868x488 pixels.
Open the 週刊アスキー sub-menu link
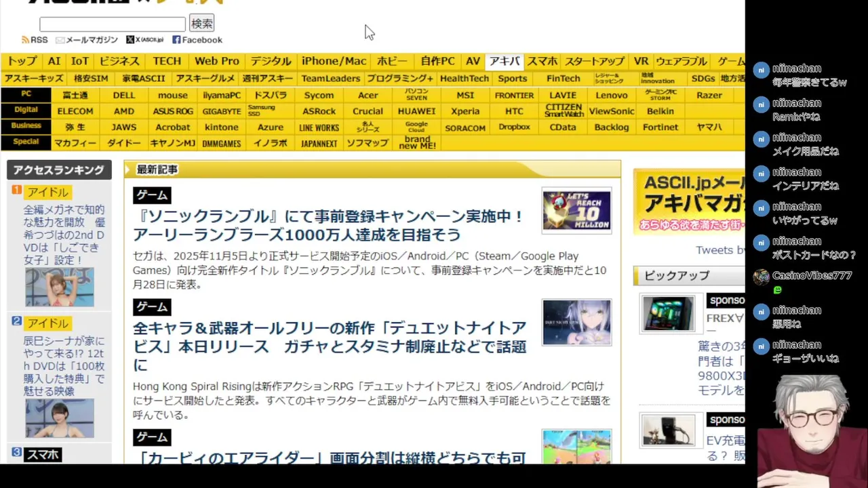(x=268, y=79)
